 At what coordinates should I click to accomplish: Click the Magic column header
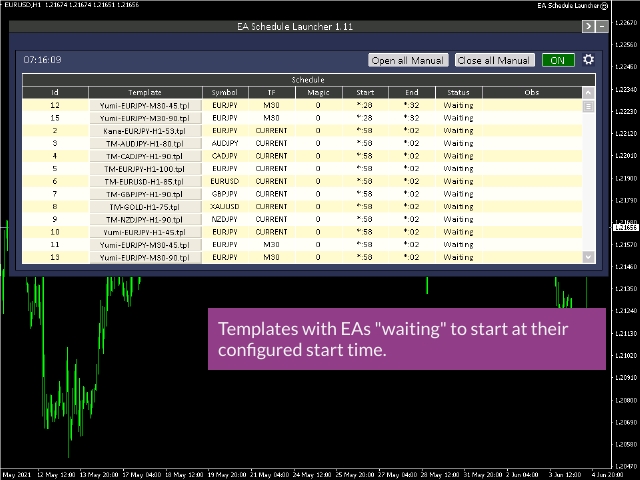coord(318,93)
